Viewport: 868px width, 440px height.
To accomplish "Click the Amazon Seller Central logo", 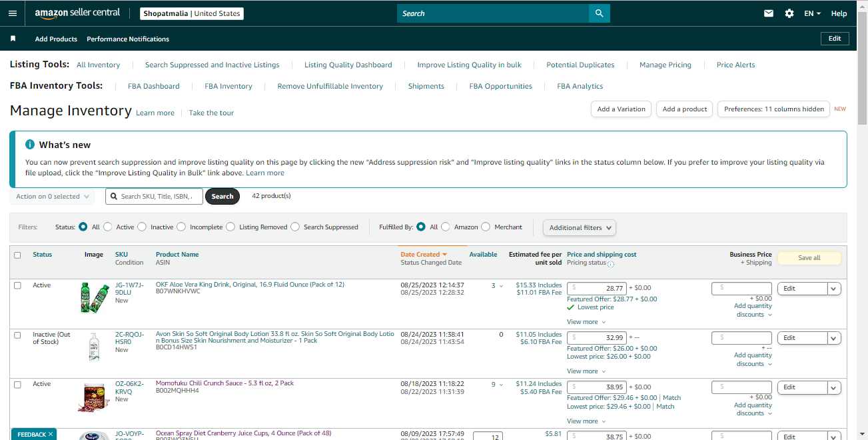I will [77, 13].
